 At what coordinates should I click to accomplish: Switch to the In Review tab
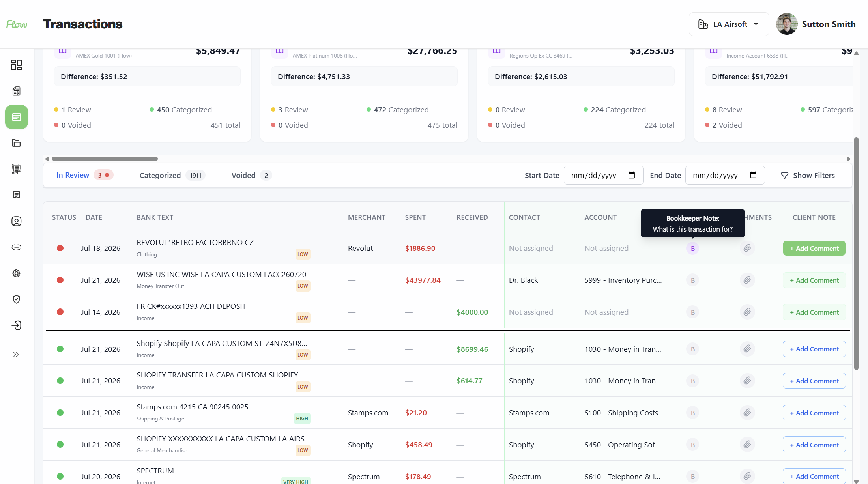[85, 175]
